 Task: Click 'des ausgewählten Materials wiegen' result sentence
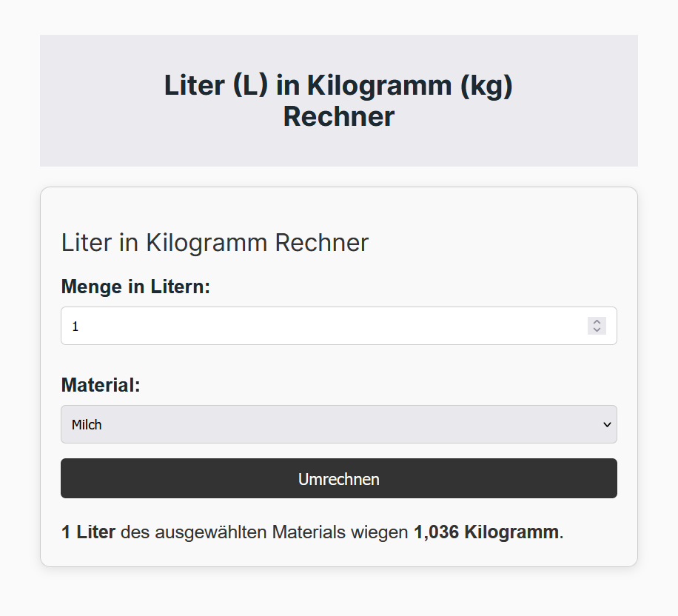[264, 532]
